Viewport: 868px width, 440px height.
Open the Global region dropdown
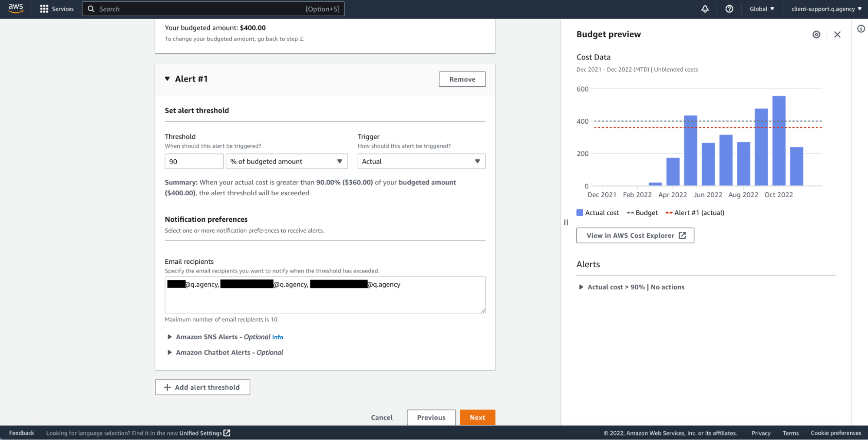click(762, 9)
